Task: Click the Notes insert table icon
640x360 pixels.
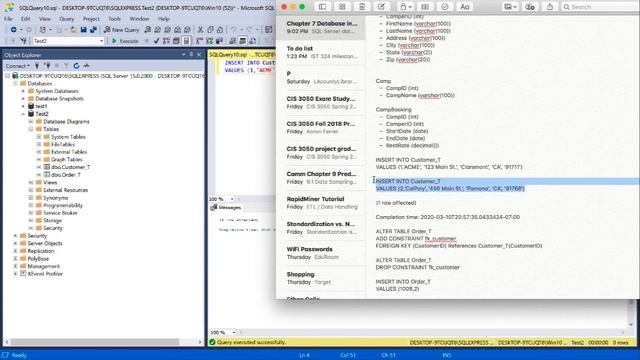Action: pos(425,7)
